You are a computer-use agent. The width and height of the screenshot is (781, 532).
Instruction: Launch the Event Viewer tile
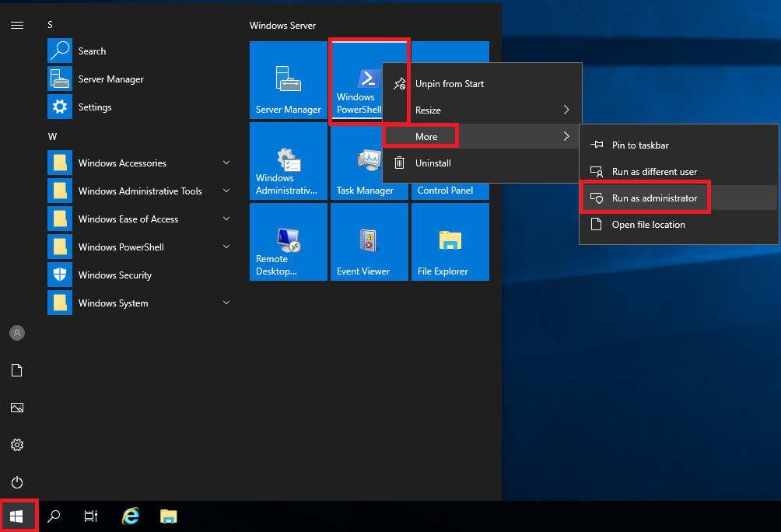click(369, 242)
